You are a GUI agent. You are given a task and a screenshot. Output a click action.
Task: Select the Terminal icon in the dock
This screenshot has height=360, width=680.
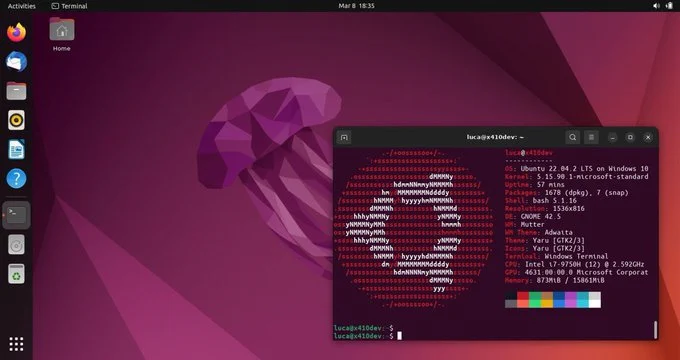pyautogui.click(x=16, y=215)
